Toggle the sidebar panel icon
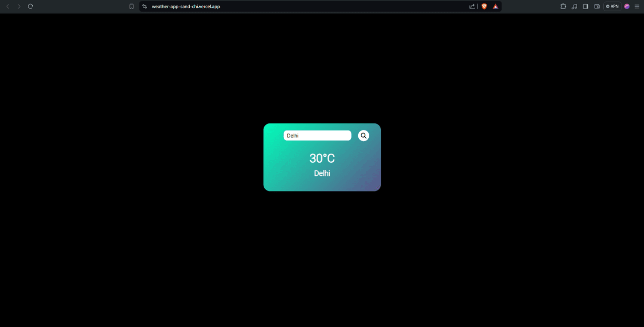The width and height of the screenshot is (644, 327). (x=586, y=7)
